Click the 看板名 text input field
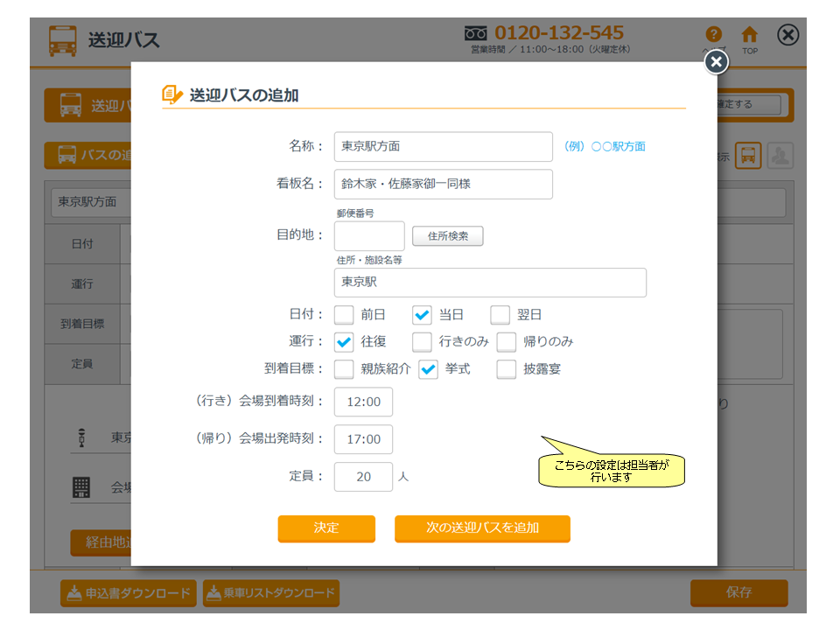This screenshot has width=840, height=630. 443,185
